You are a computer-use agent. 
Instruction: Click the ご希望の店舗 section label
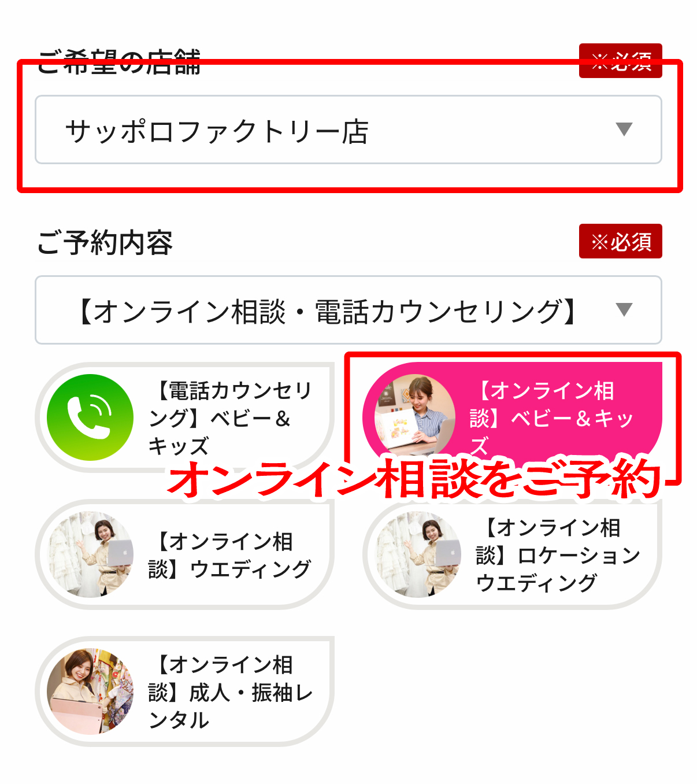coord(118,62)
